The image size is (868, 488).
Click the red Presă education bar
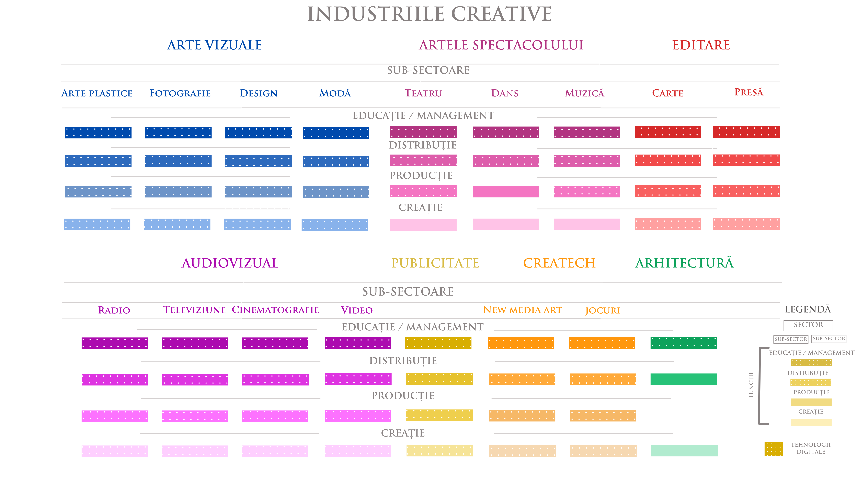[x=746, y=132]
